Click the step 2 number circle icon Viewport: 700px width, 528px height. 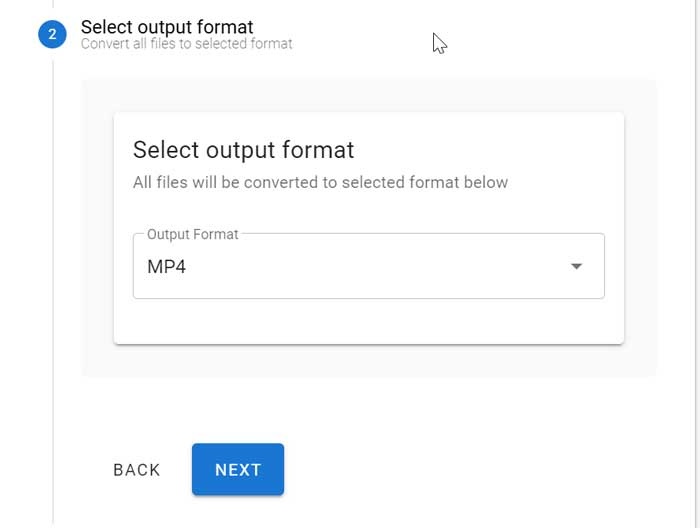51,35
